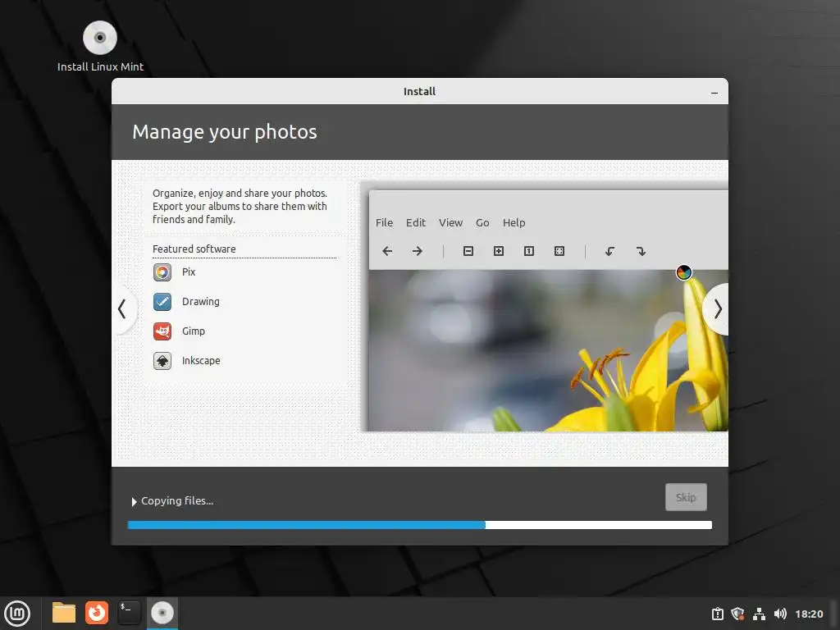Open the clock showing 18:20
840x630 pixels.
pyautogui.click(x=809, y=614)
